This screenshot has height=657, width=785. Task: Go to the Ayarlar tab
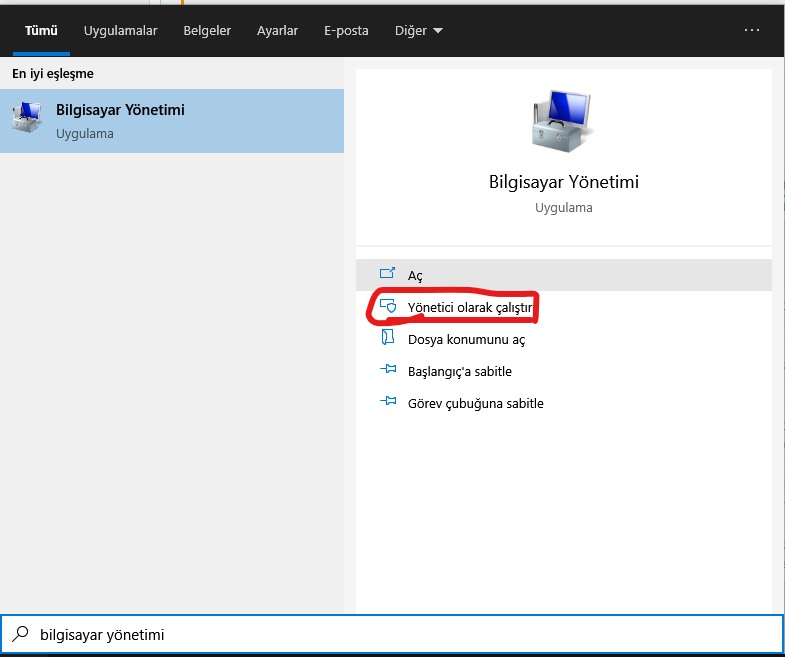click(277, 31)
